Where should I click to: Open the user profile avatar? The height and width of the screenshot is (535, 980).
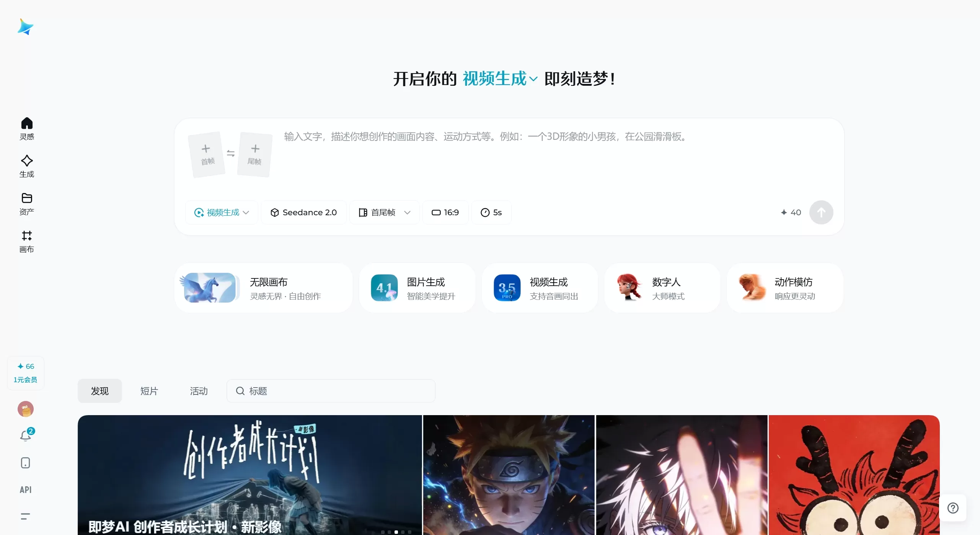26,409
